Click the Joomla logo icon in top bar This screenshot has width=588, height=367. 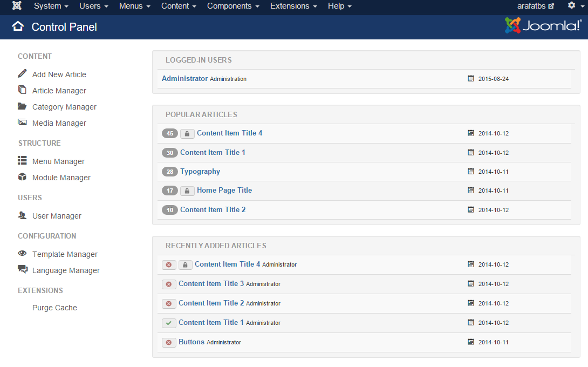pos(17,6)
